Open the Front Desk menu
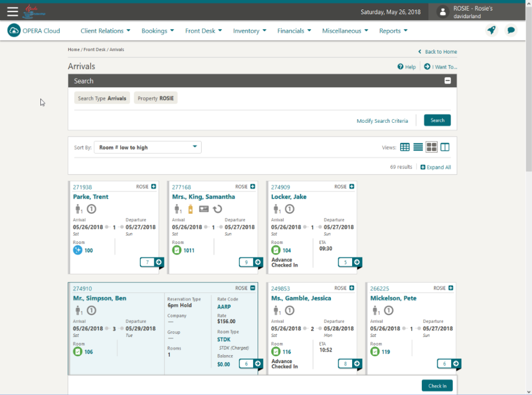The height and width of the screenshot is (395, 532). pyautogui.click(x=204, y=31)
